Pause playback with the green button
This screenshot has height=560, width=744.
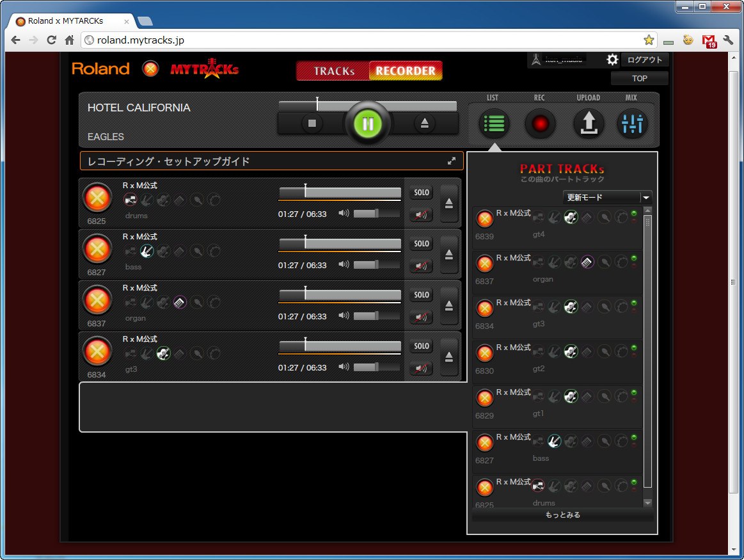coord(368,124)
